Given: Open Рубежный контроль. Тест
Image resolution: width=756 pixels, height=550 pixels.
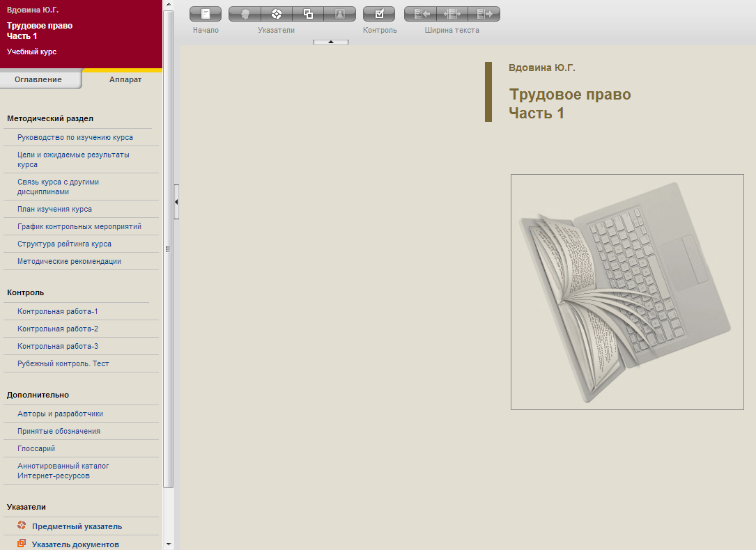Looking at the screenshot, I should pos(63,363).
